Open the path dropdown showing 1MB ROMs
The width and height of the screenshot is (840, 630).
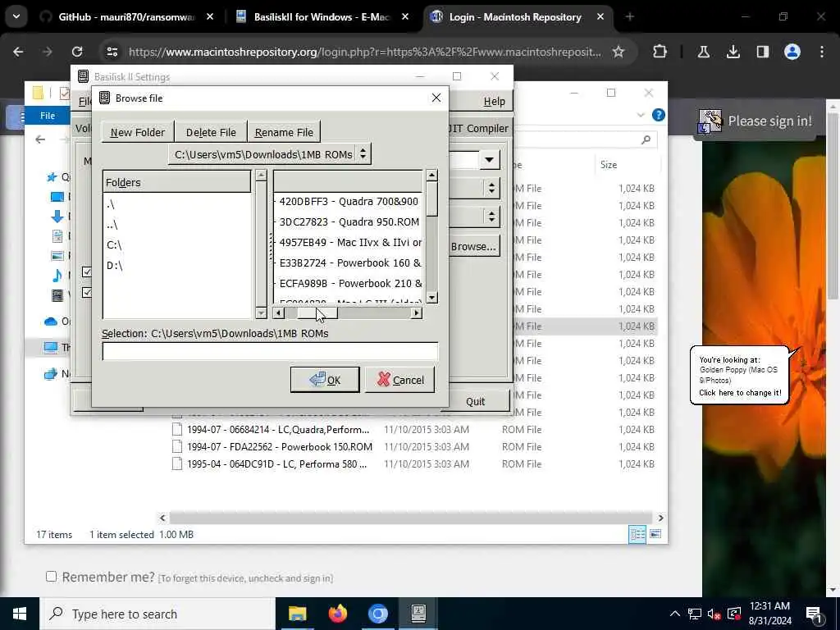[269, 154]
